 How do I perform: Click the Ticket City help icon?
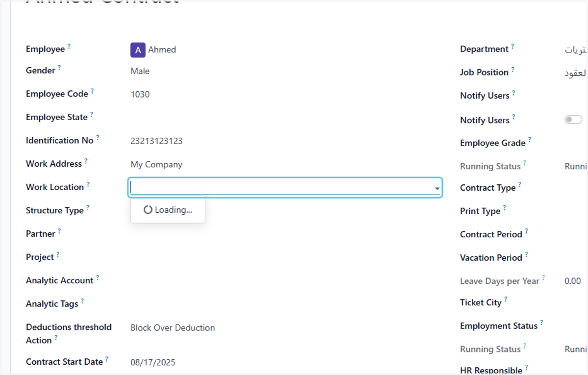pyautogui.click(x=506, y=300)
